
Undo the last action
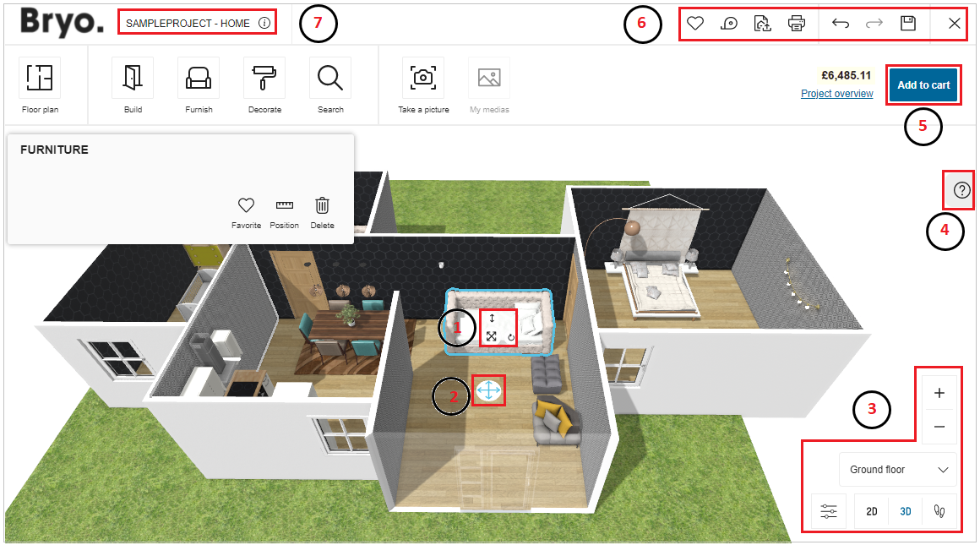click(x=840, y=24)
